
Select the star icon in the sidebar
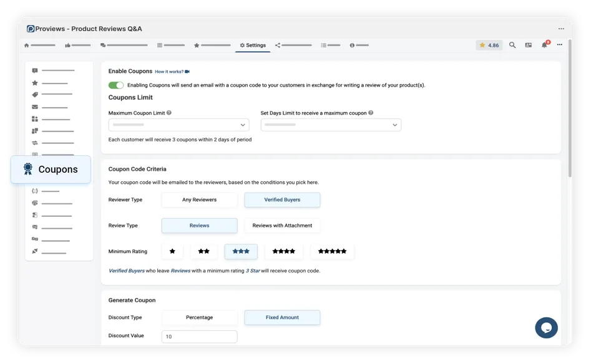coord(36,82)
